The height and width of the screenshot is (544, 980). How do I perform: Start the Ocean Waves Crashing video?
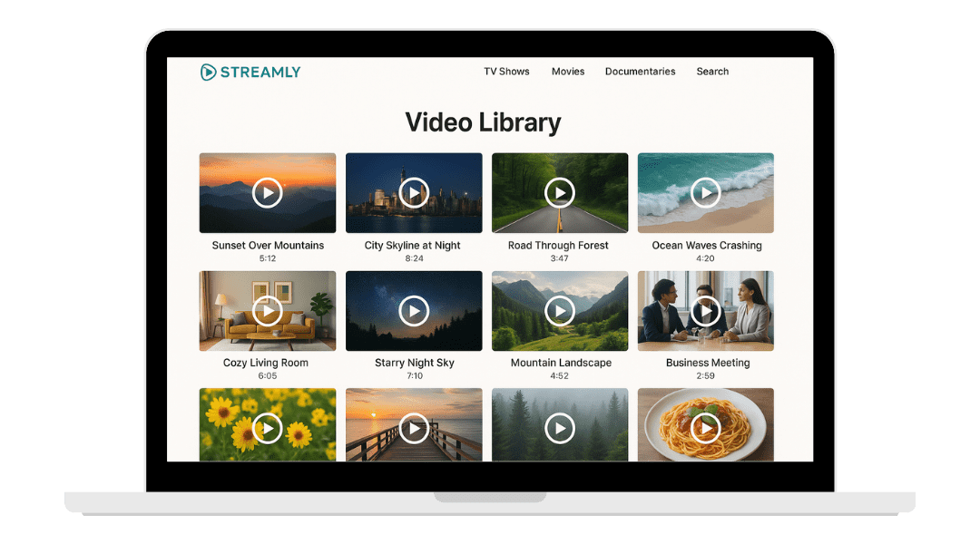tap(706, 192)
